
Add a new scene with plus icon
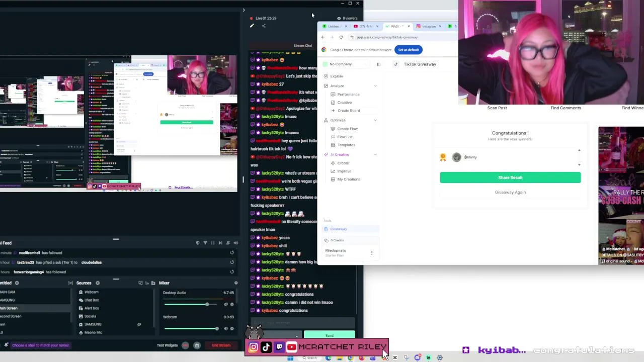[17, 283]
